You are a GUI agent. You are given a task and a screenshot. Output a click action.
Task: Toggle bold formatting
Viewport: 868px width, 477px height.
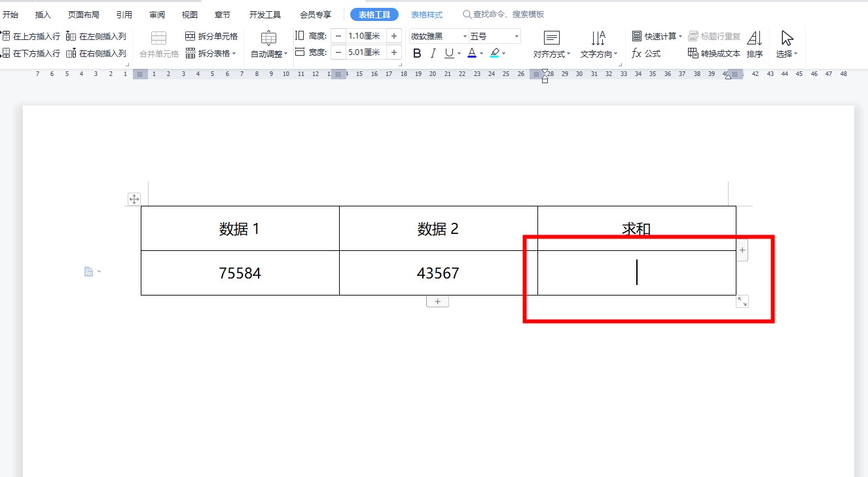417,54
